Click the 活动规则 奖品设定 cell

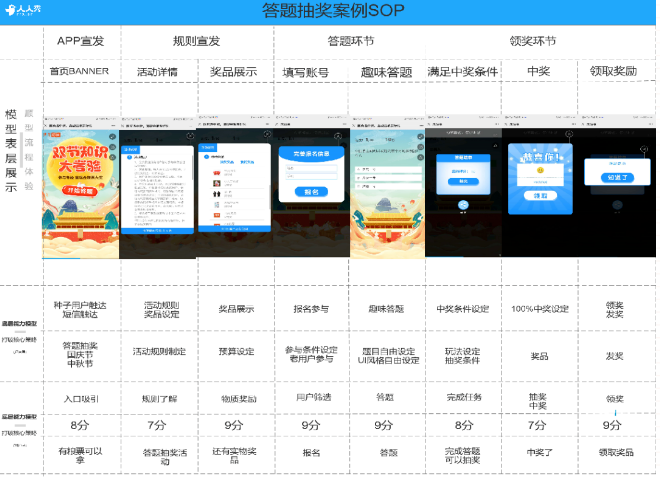(x=162, y=309)
